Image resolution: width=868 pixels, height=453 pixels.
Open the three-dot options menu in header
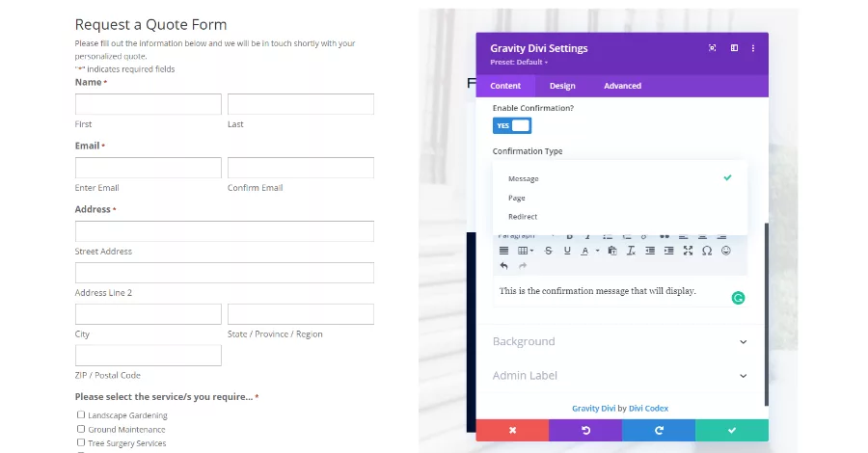[x=753, y=48]
